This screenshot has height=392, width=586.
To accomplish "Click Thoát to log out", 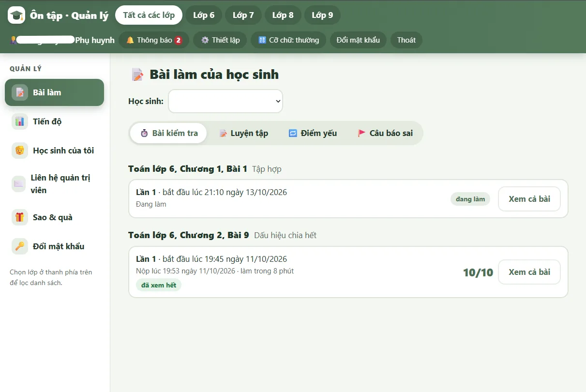I will (406, 40).
